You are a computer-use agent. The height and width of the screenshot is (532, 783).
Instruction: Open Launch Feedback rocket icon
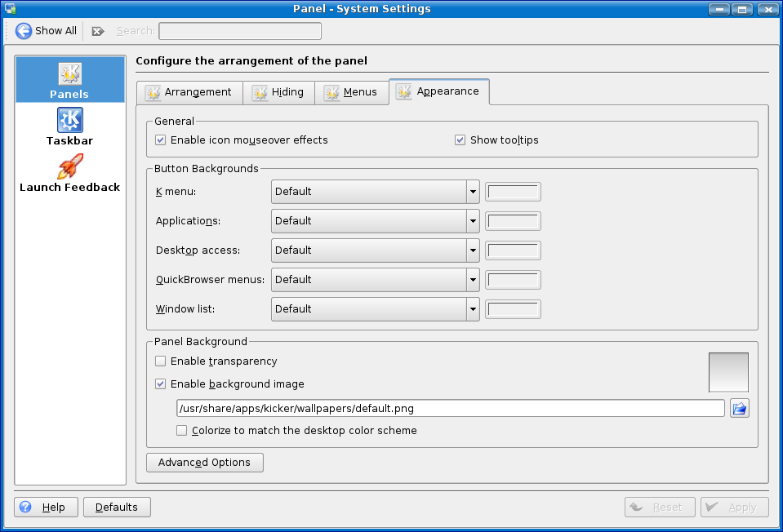tap(69, 167)
